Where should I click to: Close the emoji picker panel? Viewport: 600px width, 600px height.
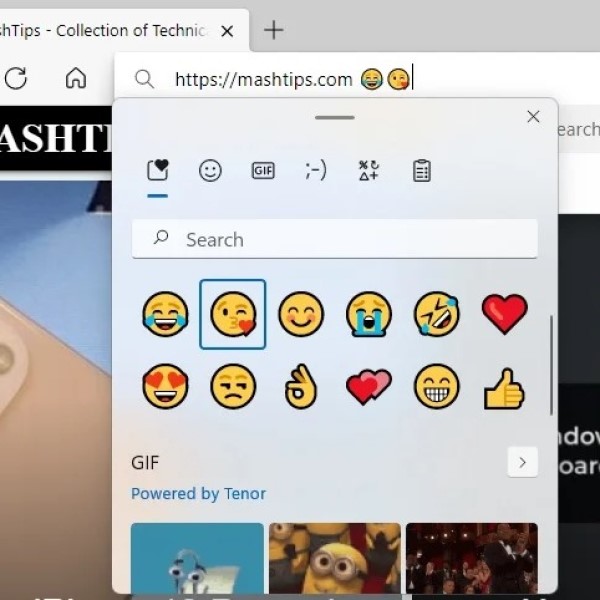[x=533, y=117]
